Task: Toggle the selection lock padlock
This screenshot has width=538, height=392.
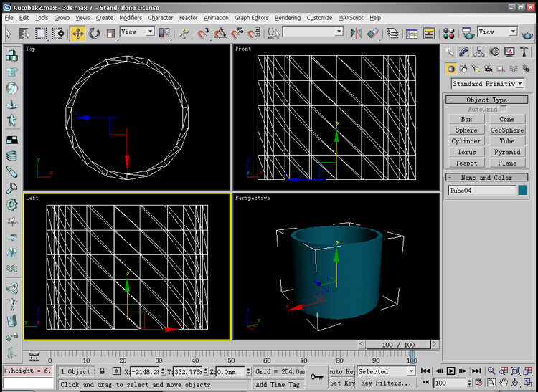Action: (103, 371)
